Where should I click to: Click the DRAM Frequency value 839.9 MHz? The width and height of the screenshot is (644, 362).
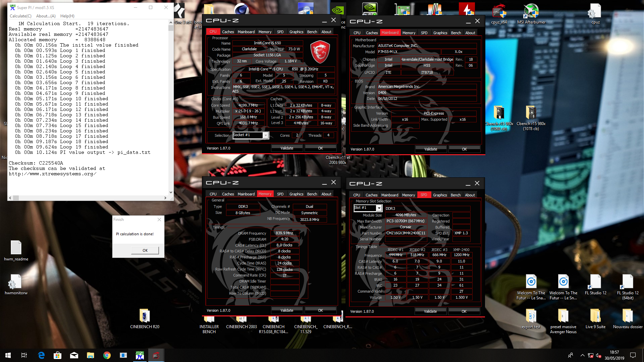pos(284,233)
